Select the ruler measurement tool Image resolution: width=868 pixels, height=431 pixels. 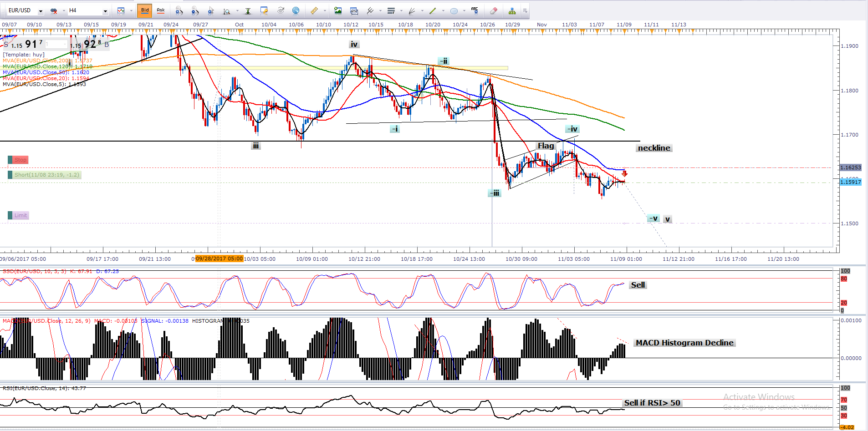314,10
